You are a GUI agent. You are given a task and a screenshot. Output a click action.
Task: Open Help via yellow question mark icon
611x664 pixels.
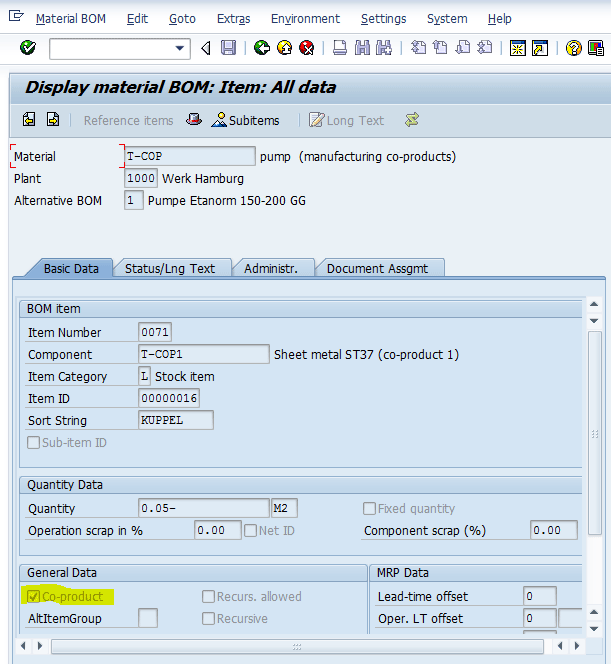pos(573,48)
